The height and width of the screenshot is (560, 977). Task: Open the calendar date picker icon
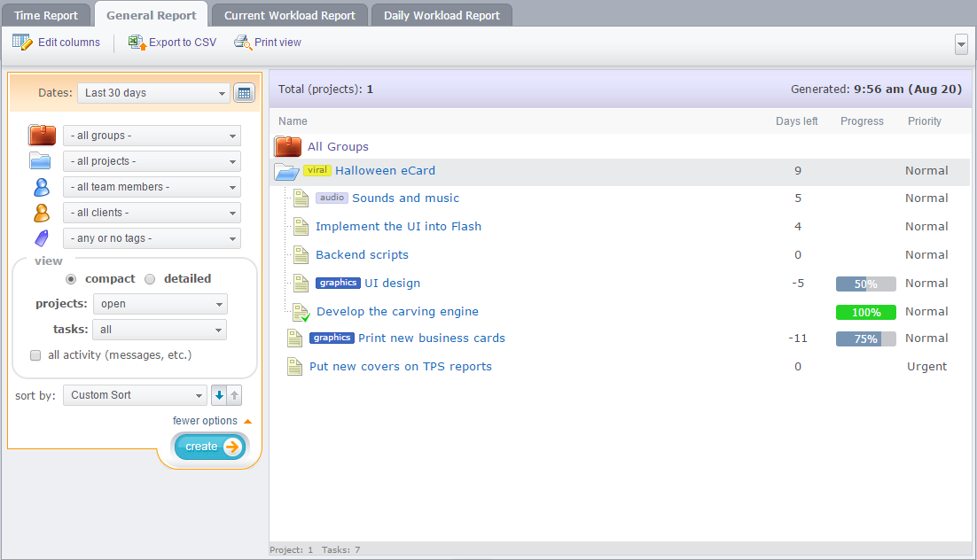coord(244,93)
